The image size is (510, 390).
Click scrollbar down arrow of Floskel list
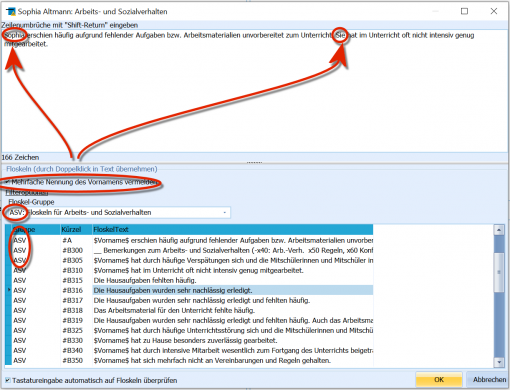(x=499, y=362)
